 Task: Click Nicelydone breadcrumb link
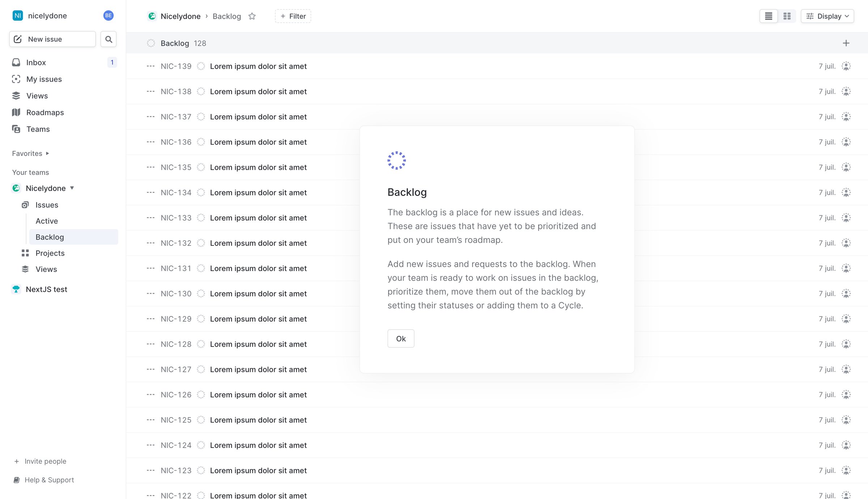click(x=180, y=16)
